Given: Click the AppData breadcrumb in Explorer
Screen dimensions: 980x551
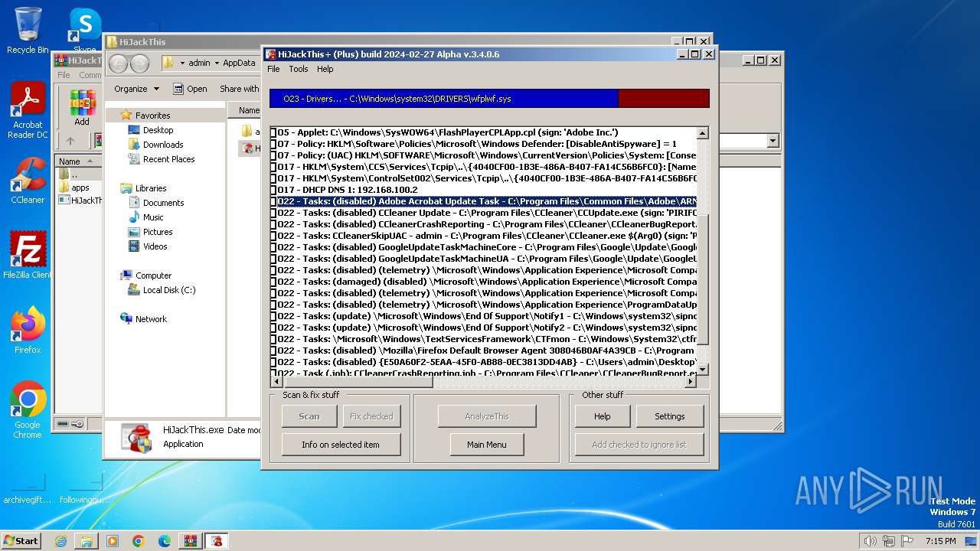Looking at the screenshot, I should point(240,64).
